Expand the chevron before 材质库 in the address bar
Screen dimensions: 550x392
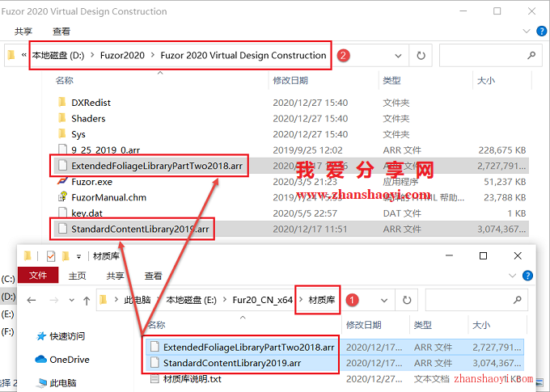point(301,300)
